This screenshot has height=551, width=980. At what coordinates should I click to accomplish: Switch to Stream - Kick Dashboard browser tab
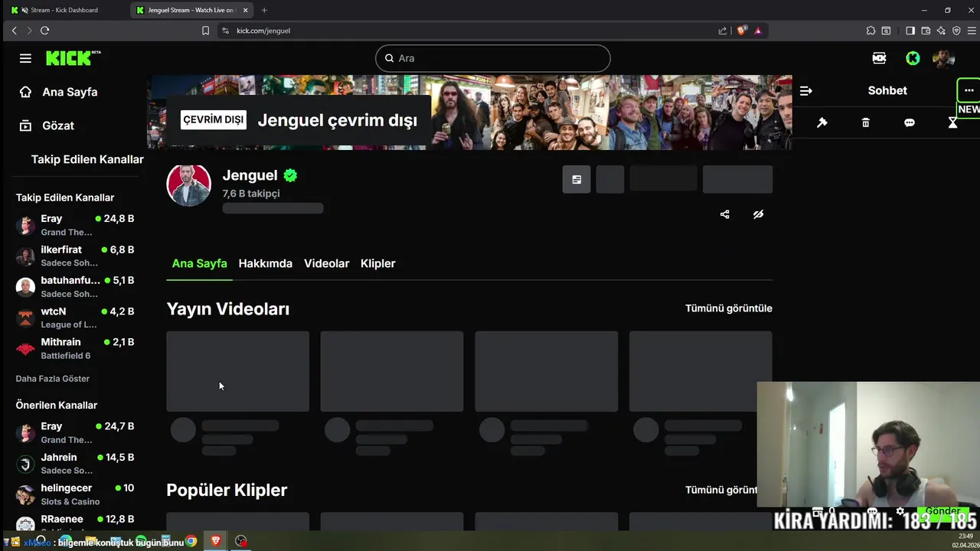64,10
